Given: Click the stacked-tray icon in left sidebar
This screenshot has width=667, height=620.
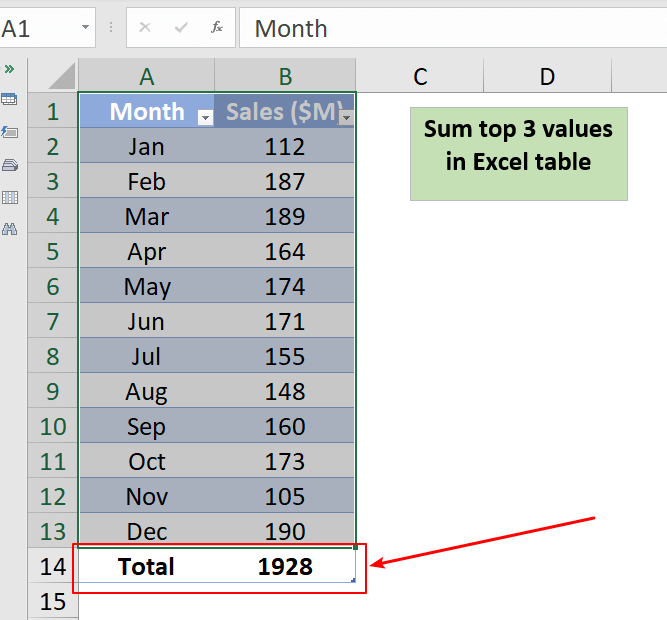Looking at the screenshot, I should coord(10,164).
